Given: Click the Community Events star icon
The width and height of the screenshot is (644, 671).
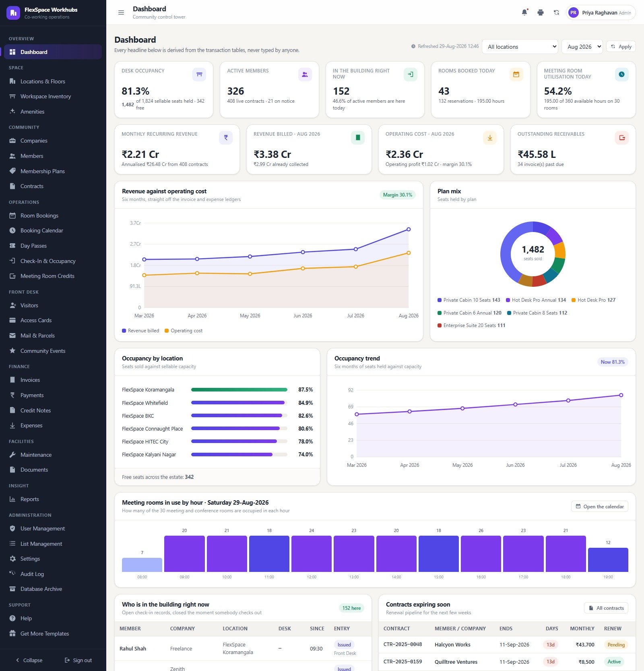Looking at the screenshot, I should point(12,351).
